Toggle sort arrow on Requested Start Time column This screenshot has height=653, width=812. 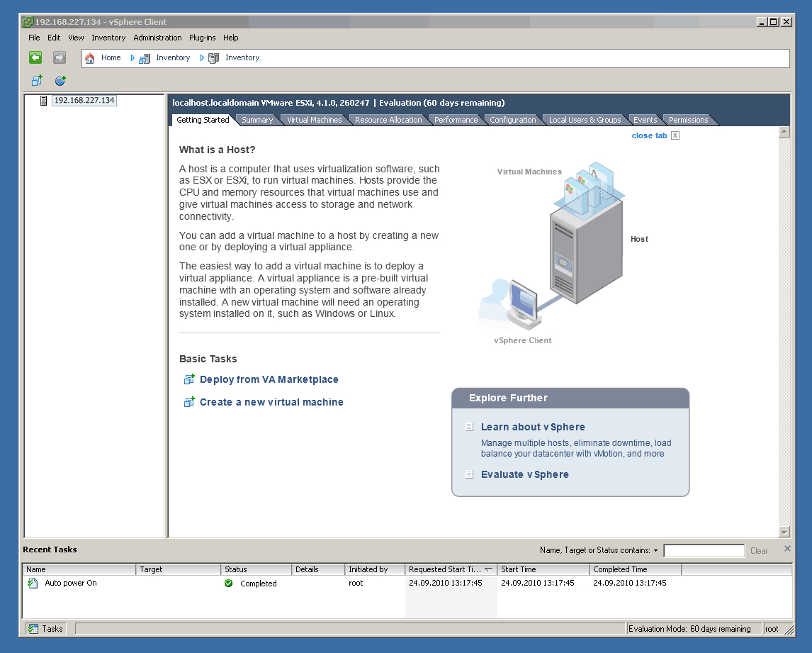pos(488,569)
